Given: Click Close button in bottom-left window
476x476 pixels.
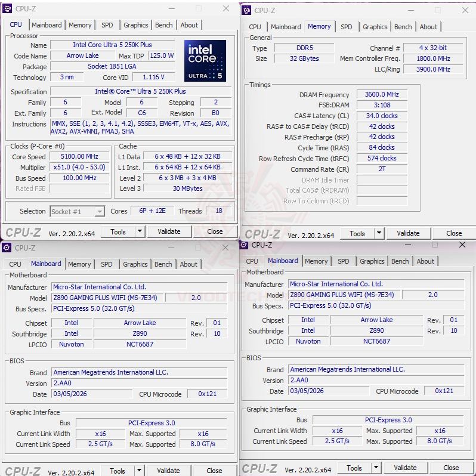Looking at the screenshot, I should (214, 471).
